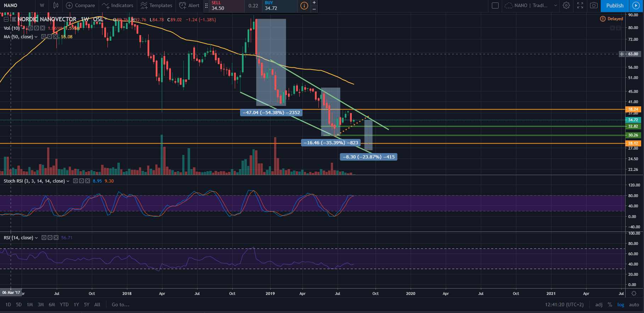Click the blue Publish button
Screen dimensions: 644x313
click(615, 5)
